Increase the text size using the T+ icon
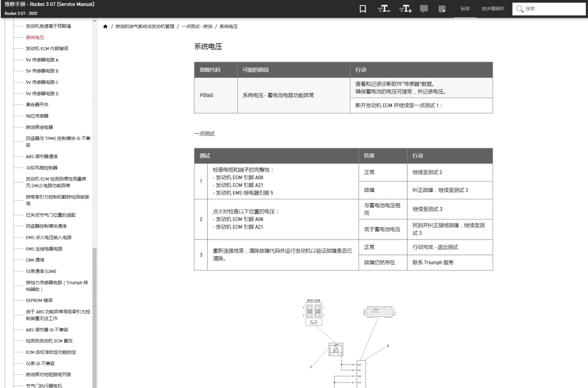The image size is (588, 388). pos(405,9)
